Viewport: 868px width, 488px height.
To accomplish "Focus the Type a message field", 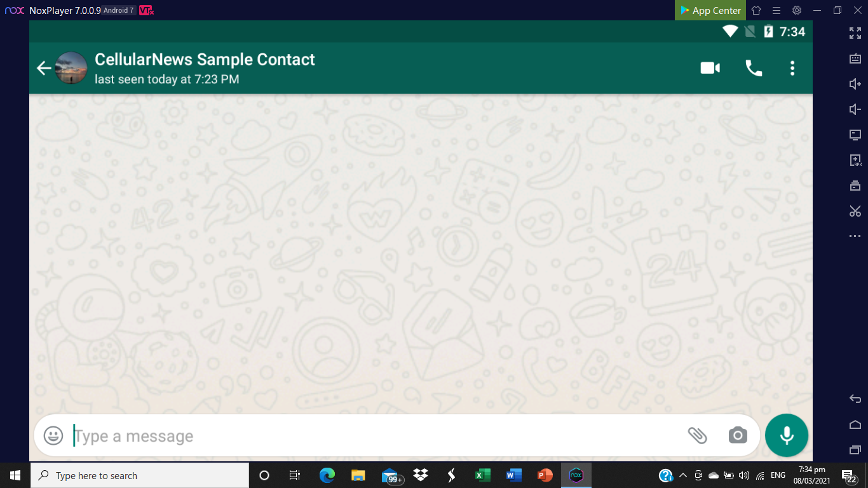I will pyautogui.click(x=375, y=436).
